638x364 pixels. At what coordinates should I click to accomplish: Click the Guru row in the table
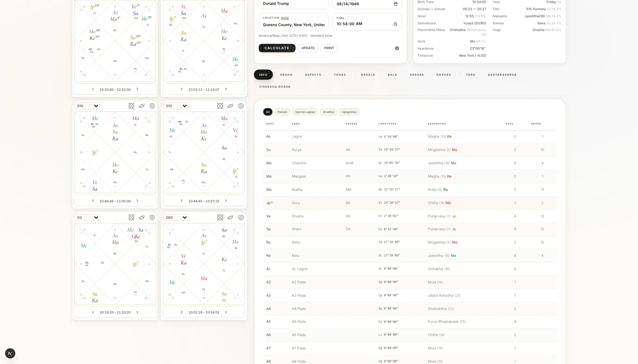tap(410, 203)
